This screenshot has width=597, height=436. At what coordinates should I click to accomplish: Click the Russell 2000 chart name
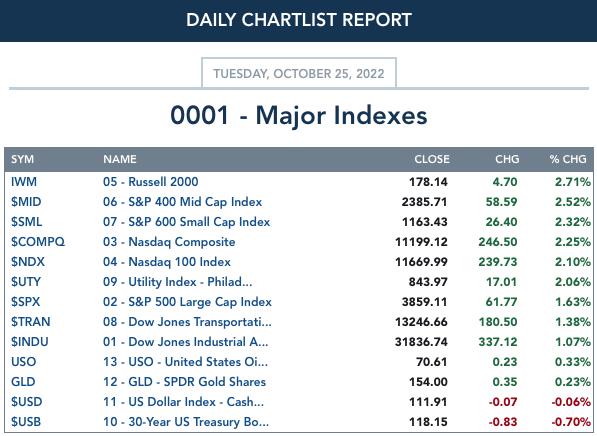tap(150, 182)
